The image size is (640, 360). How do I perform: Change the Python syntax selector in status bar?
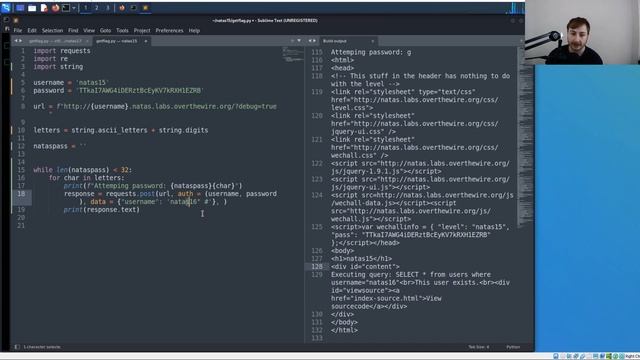point(513,347)
